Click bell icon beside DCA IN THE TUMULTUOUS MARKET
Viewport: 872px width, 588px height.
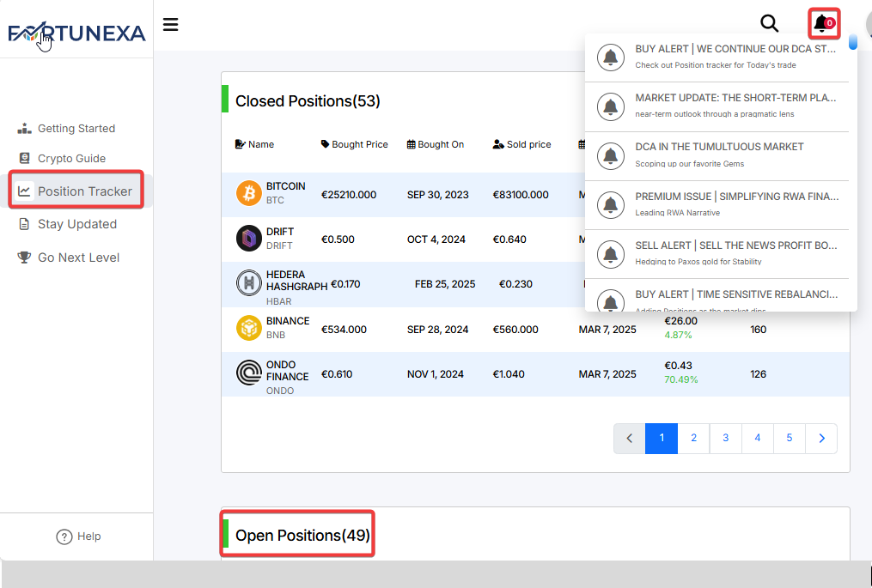pyautogui.click(x=611, y=155)
